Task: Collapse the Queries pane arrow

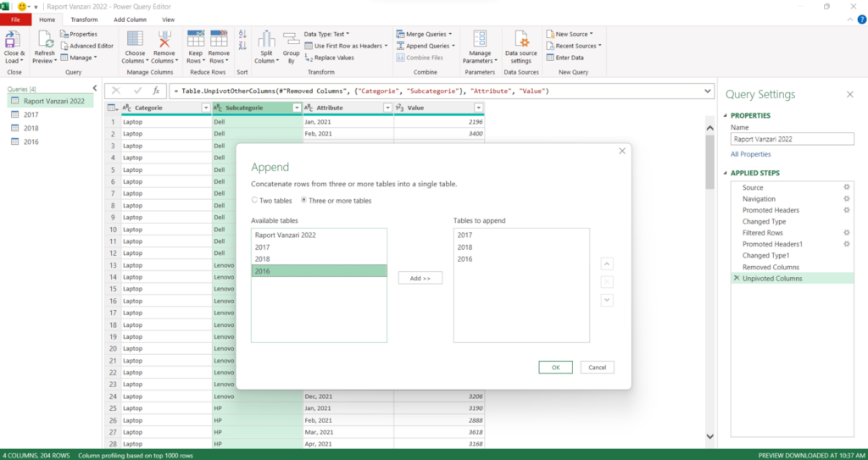Action: (95, 89)
